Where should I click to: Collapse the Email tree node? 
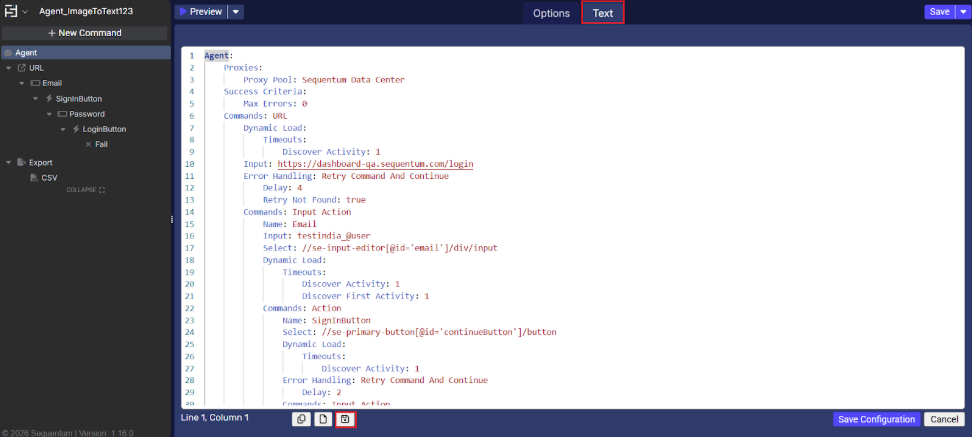tap(21, 83)
